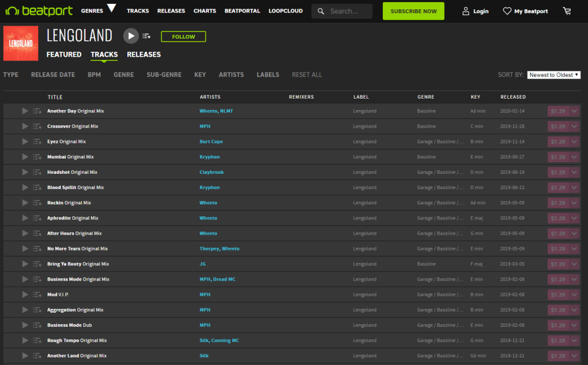Viewport: 588px width, 365px height.
Task: Play track Eyez Original Mix
Action: (24, 142)
